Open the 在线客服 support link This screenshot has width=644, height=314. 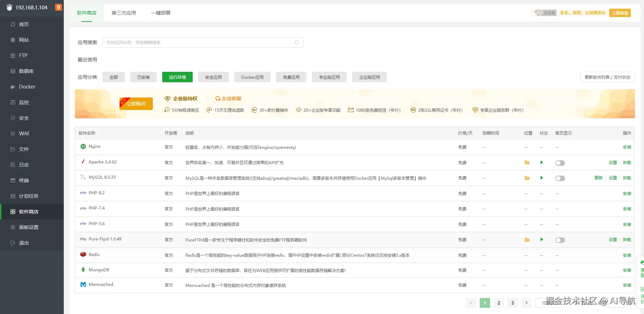[228, 99]
